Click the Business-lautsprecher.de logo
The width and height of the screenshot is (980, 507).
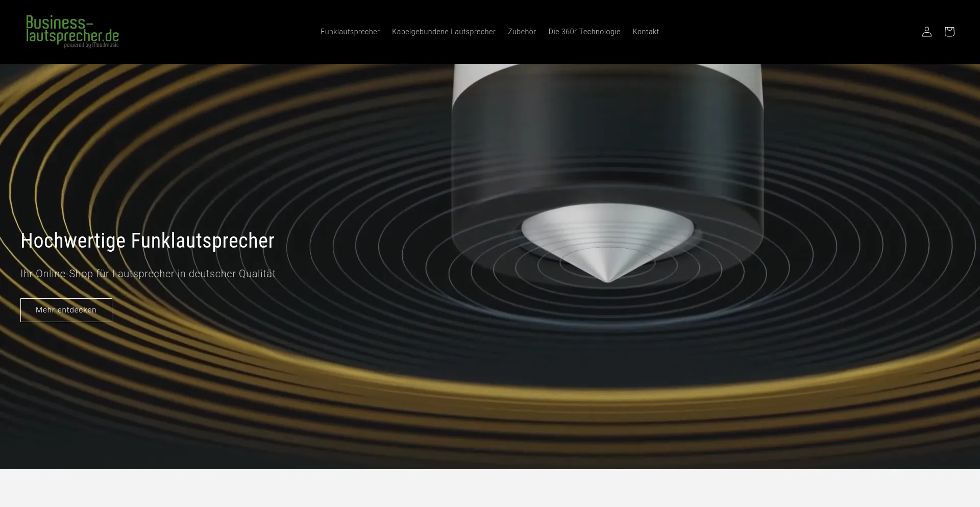coord(72,32)
